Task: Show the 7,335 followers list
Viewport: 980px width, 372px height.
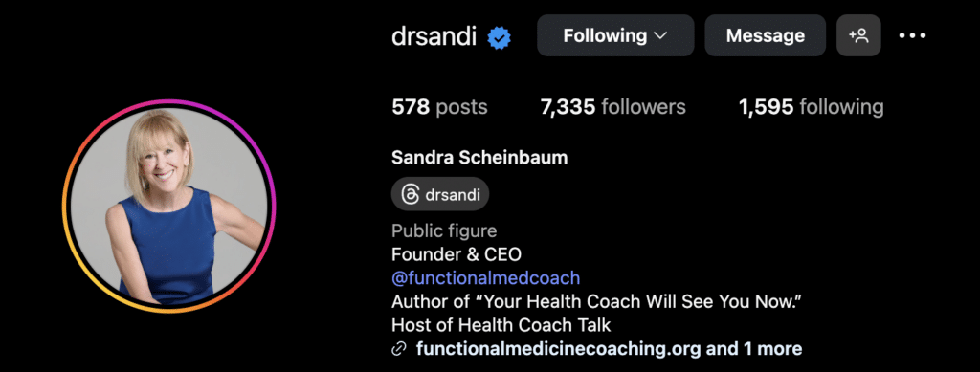Action: tap(613, 107)
